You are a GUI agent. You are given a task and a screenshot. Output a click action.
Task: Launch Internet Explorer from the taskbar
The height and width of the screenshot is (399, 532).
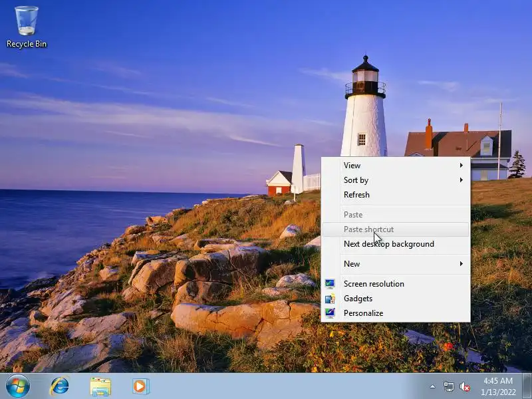[60, 386]
